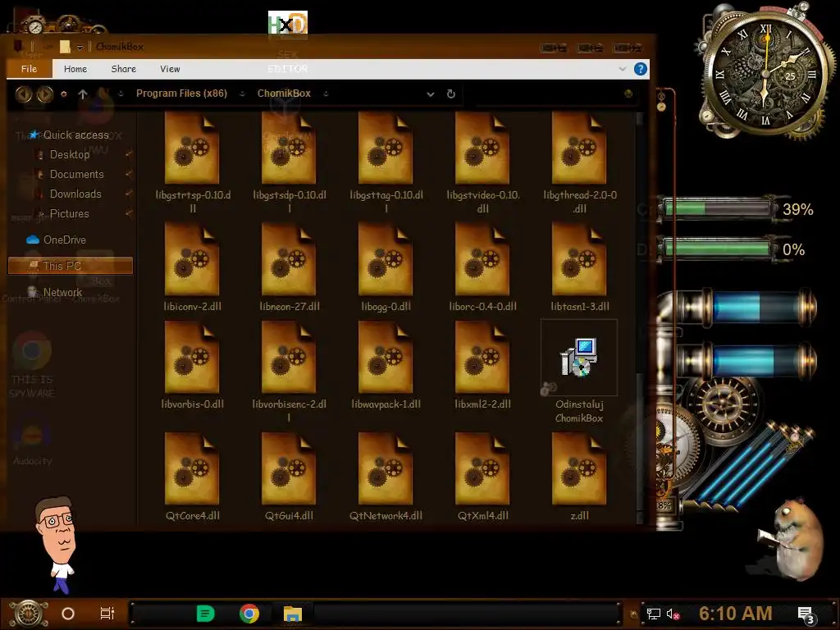Select the QtCore4.dll file icon
Screen dimensions: 840x630
(192, 468)
